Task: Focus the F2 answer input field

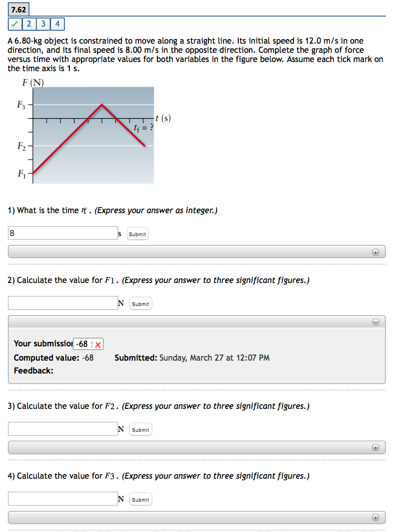Action: pos(63,429)
